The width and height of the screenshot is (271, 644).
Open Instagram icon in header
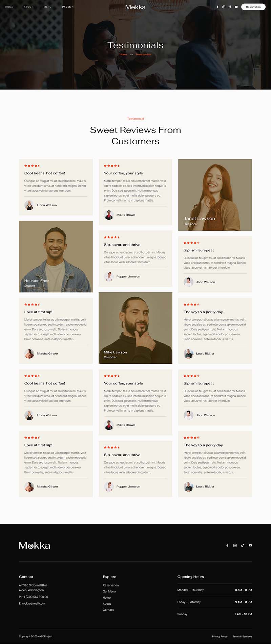coord(224,7)
